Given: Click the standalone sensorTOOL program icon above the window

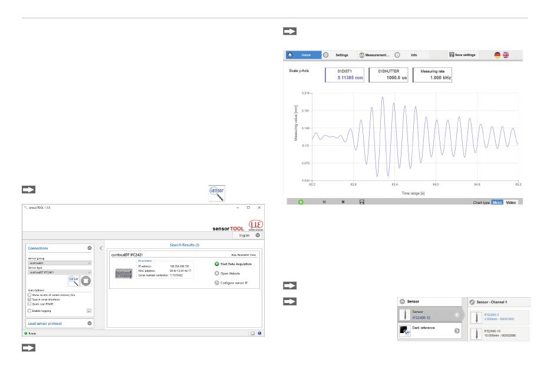Looking at the screenshot, I should [217, 193].
